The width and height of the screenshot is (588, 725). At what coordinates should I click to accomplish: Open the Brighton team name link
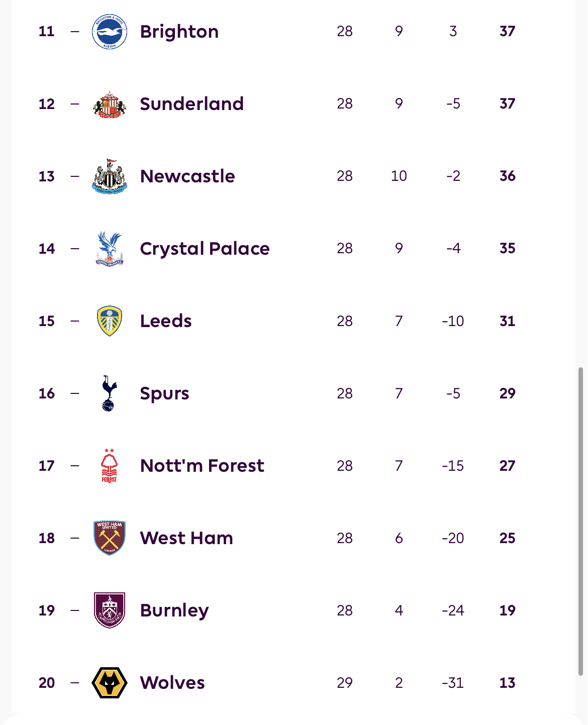179,32
